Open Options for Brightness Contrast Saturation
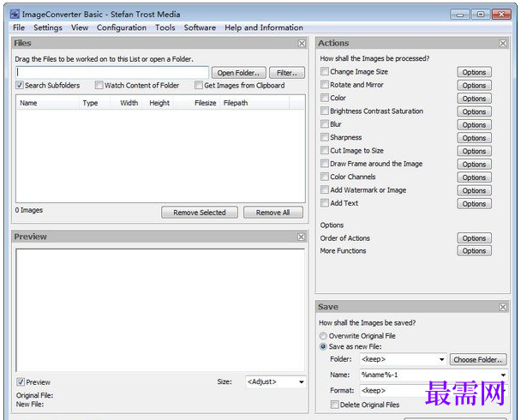The image size is (521, 420). (474, 111)
